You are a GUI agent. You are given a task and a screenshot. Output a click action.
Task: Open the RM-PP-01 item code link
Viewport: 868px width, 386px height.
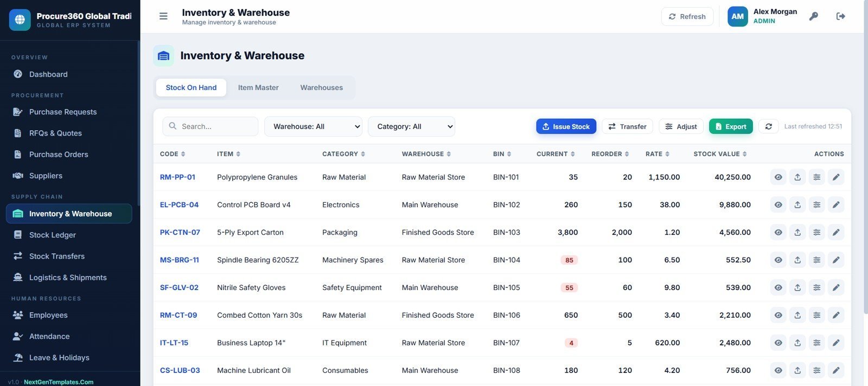click(177, 177)
